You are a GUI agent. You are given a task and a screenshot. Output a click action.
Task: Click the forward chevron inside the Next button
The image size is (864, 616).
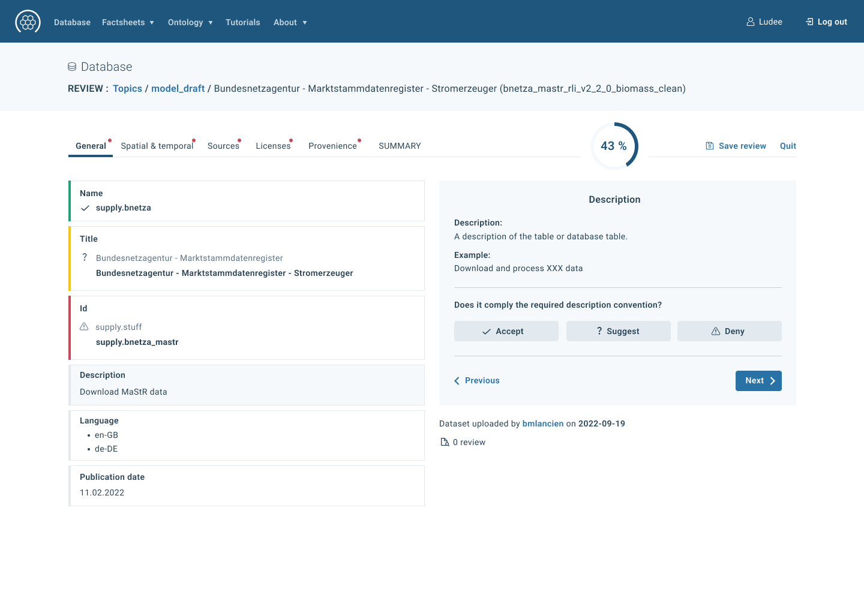point(772,381)
